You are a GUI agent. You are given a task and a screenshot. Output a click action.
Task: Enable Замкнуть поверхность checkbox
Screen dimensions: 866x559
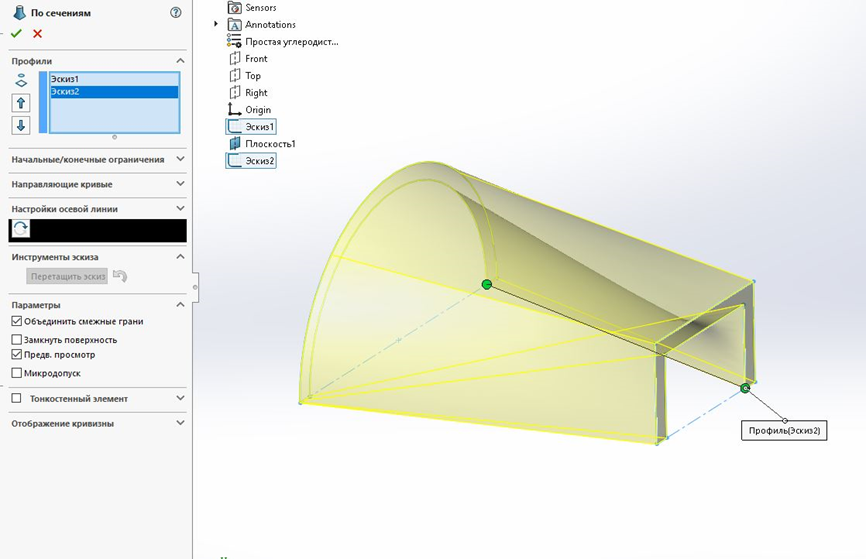pyautogui.click(x=17, y=339)
